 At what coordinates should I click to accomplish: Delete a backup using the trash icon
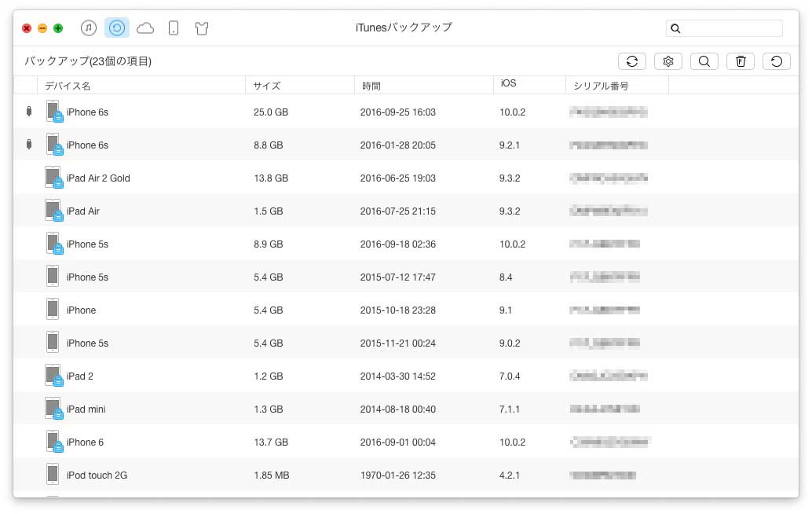coord(741,61)
